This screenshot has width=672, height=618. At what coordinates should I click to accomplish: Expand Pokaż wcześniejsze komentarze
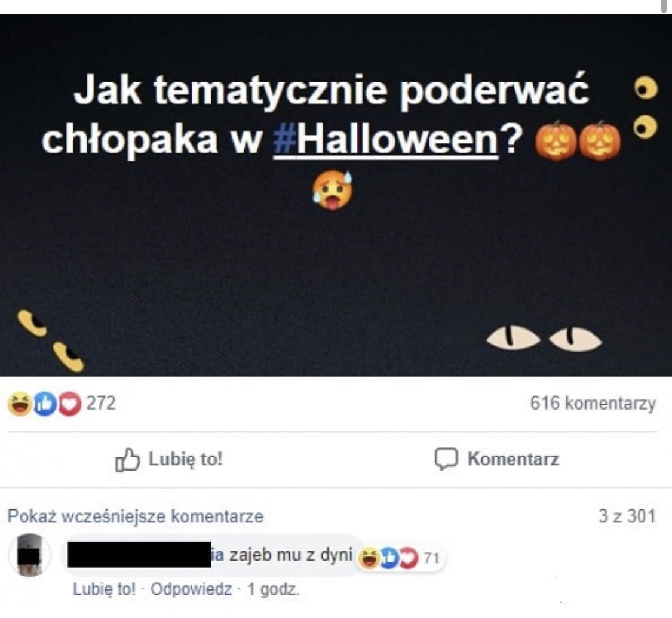[x=136, y=516]
